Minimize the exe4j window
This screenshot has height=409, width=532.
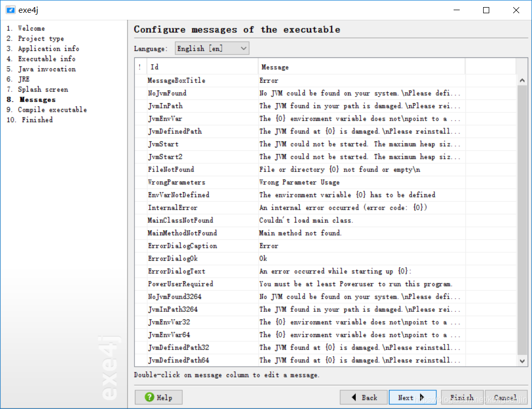(457, 10)
